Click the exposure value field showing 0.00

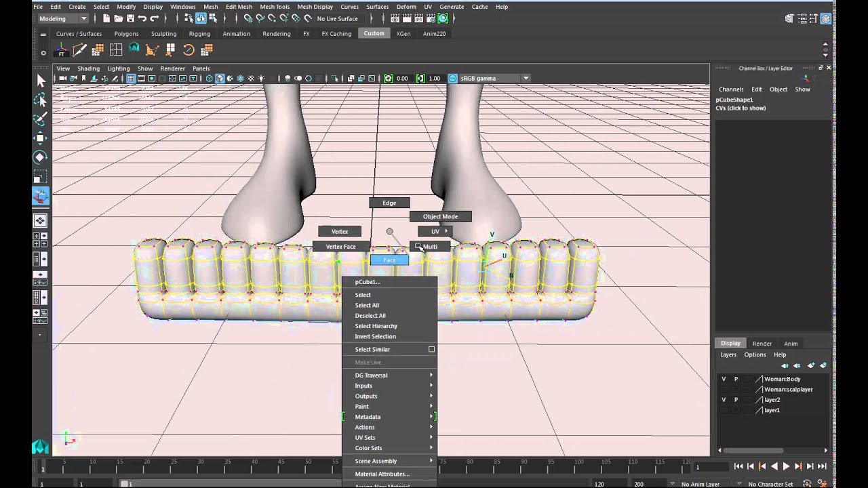coord(402,79)
